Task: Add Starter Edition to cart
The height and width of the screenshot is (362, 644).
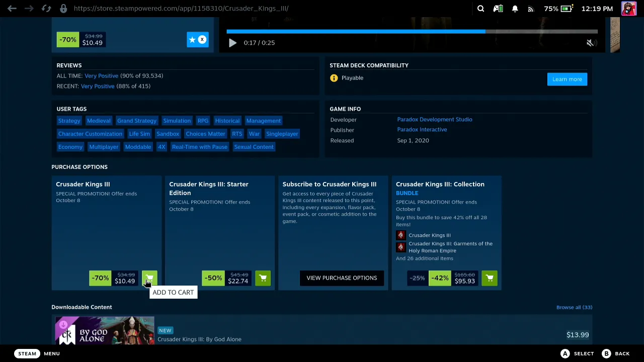Action: tap(263, 278)
